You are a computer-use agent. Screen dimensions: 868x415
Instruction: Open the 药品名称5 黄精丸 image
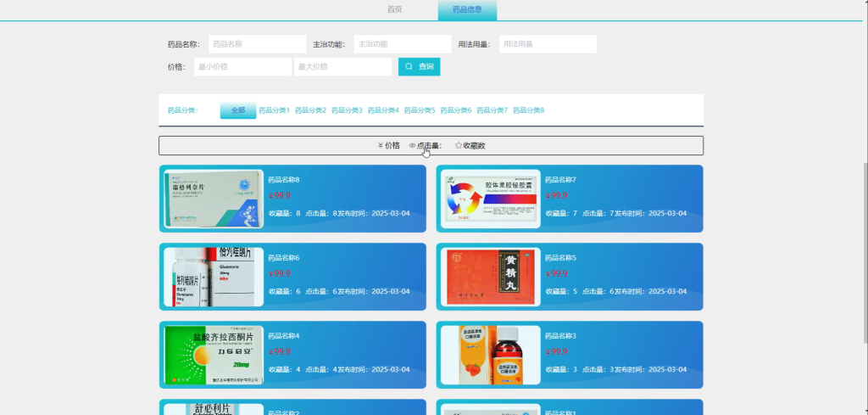[491, 277]
